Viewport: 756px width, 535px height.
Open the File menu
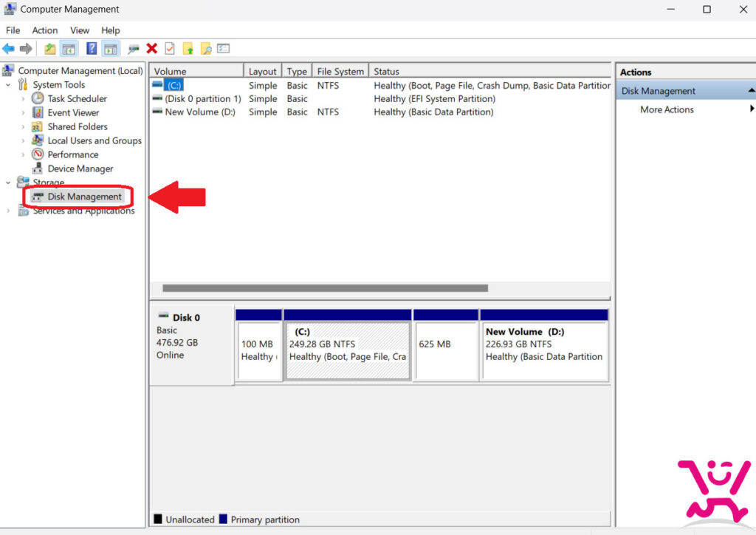click(13, 30)
